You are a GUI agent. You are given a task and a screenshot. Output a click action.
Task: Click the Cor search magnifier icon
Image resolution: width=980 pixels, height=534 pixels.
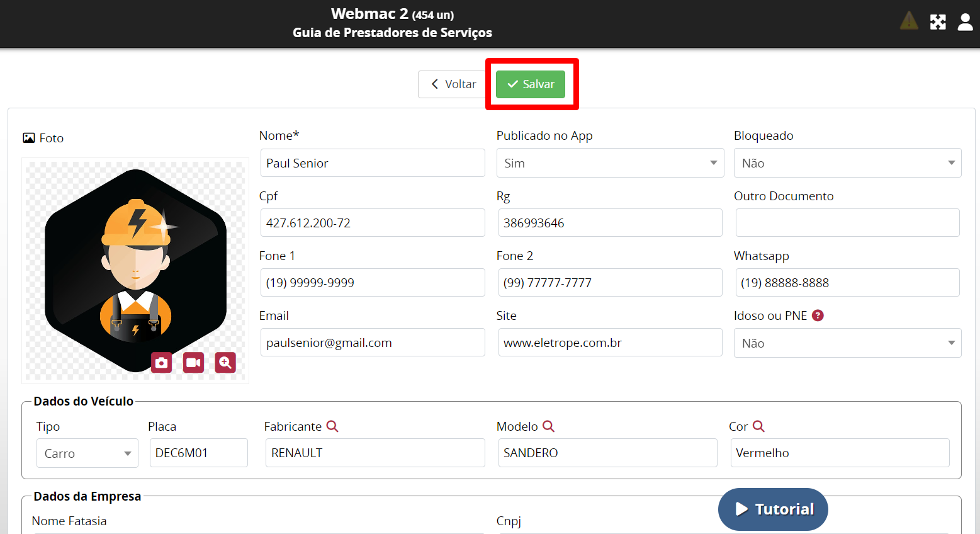tap(758, 426)
